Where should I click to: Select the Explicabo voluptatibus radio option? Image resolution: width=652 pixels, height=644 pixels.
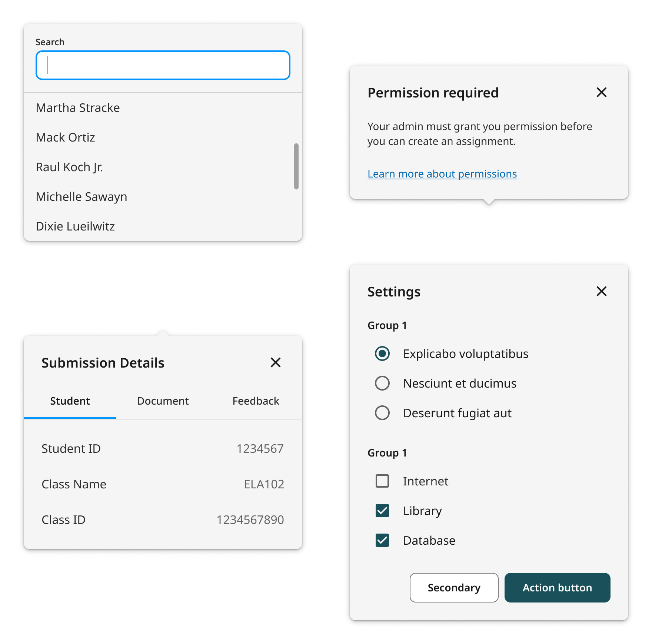click(x=382, y=353)
